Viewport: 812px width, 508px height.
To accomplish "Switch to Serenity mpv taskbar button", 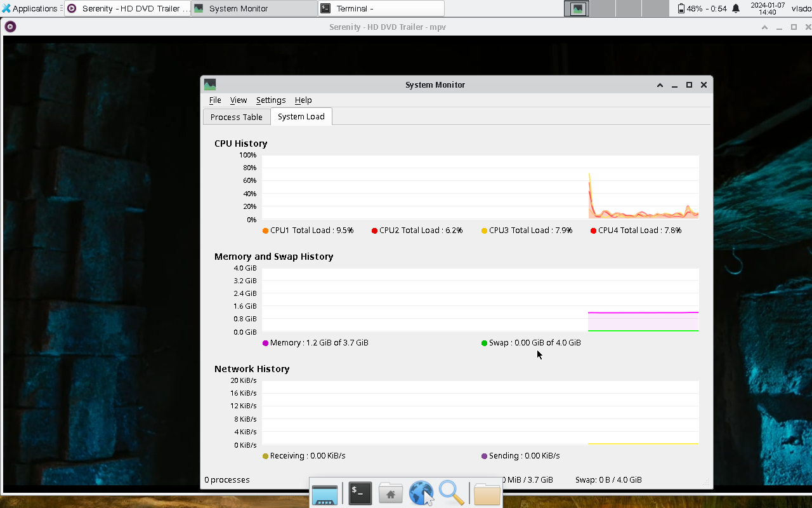I will pyautogui.click(x=128, y=8).
